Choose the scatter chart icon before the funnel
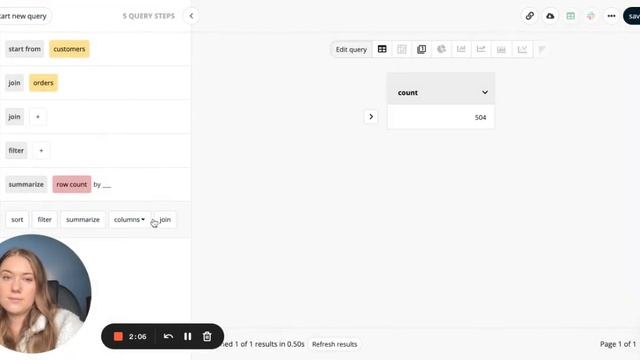 (x=522, y=49)
